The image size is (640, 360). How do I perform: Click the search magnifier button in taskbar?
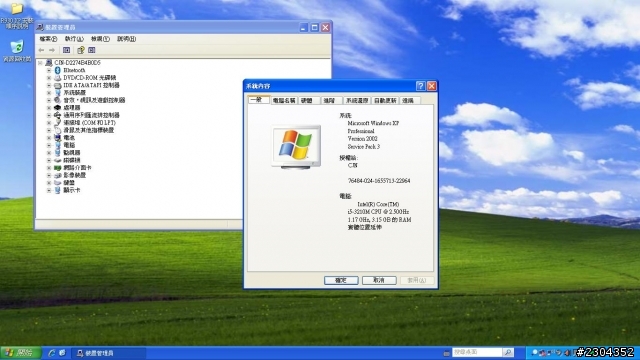[508, 352]
